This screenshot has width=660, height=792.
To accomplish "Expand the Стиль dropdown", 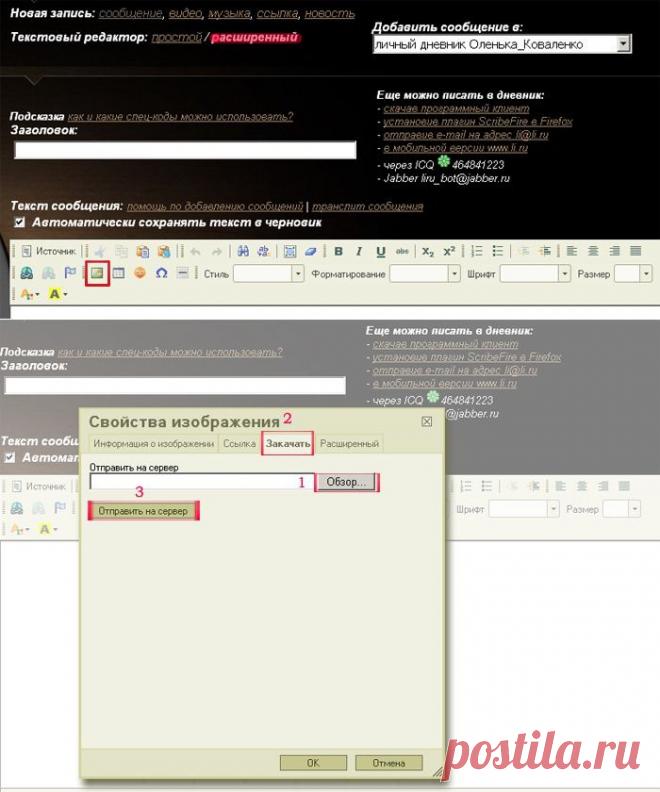I will pyautogui.click(x=297, y=273).
